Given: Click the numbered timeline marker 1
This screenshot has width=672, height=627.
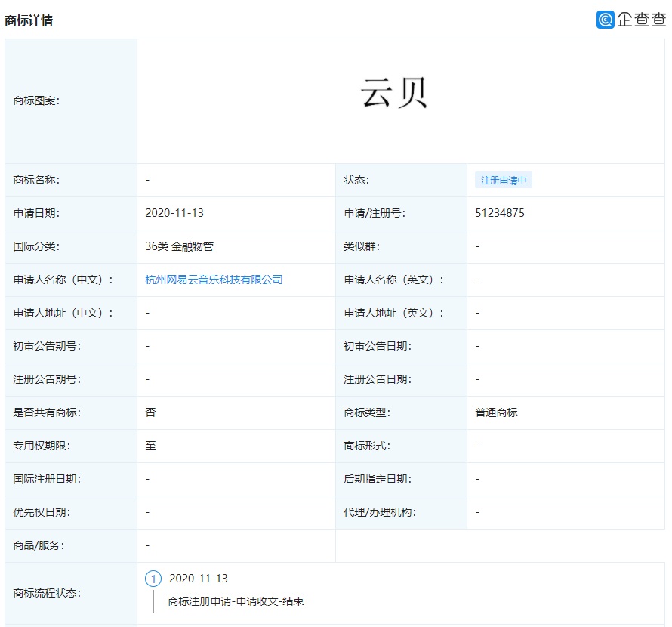Looking at the screenshot, I should click(x=154, y=578).
